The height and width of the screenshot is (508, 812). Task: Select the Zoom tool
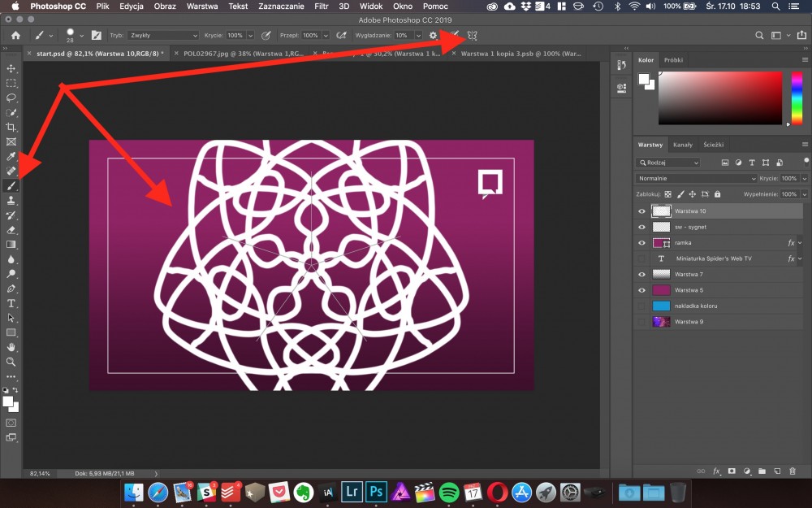point(11,362)
